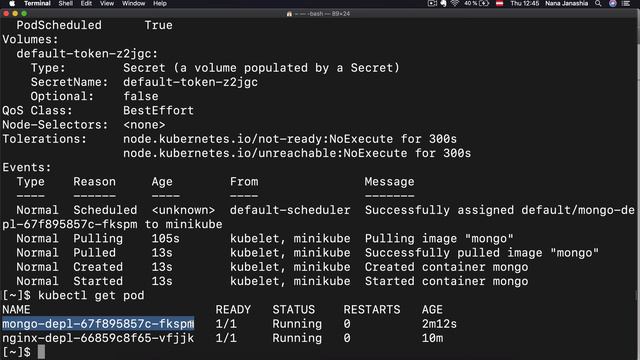Click the AGE column header in pod list
Viewport: 640px width, 360px height.
point(432,309)
